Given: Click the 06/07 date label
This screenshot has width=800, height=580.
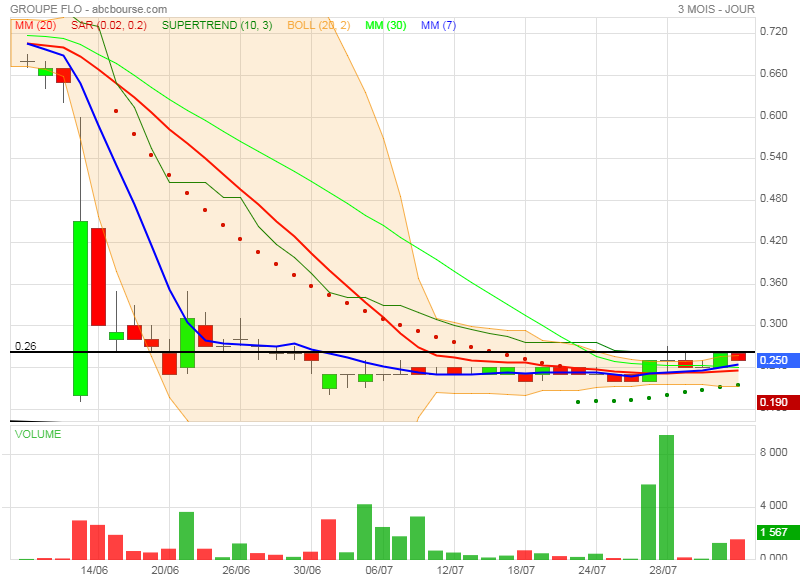Looking at the screenshot, I should coord(379,570).
